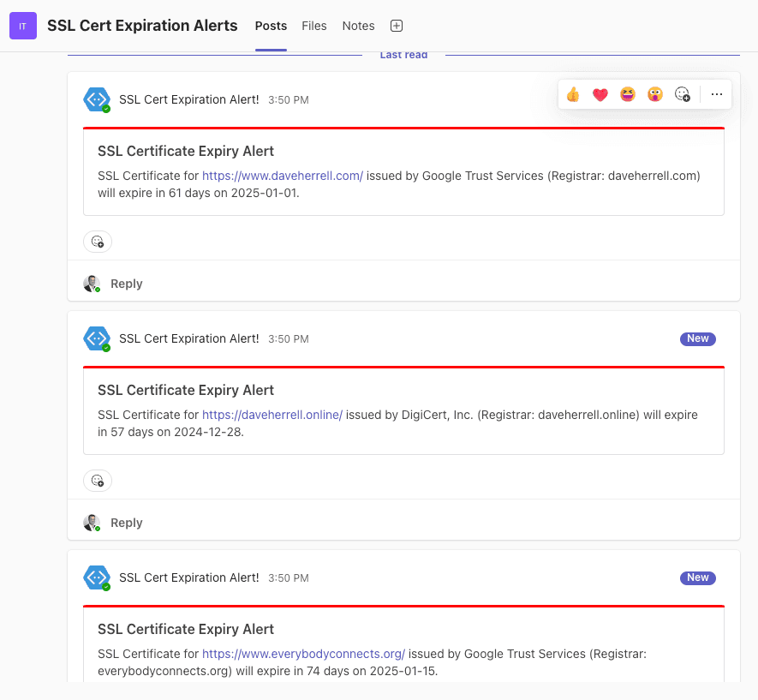
Task: Reply to the daveherrell.online alert post
Action: tap(126, 523)
